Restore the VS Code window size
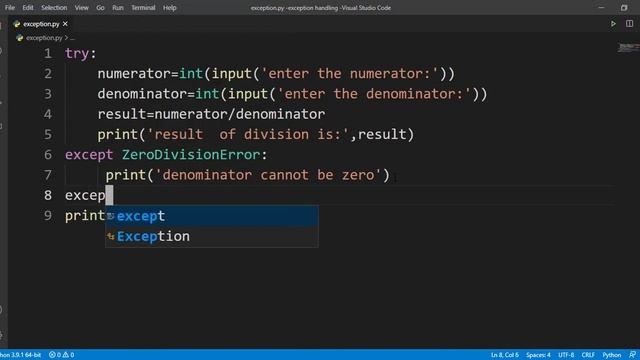 pyautogui.click(x=624, y=8)
